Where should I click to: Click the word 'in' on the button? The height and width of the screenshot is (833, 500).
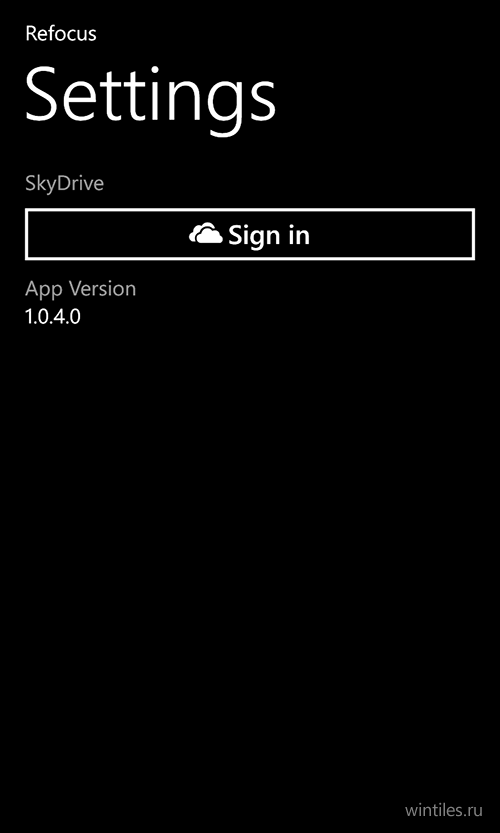tap(300, 235)
